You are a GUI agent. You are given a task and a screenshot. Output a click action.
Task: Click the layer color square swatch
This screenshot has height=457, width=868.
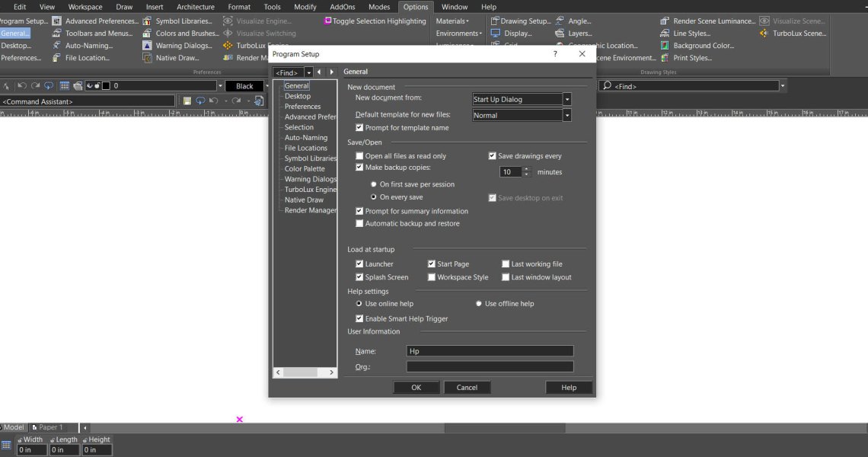tap(107, 86)
